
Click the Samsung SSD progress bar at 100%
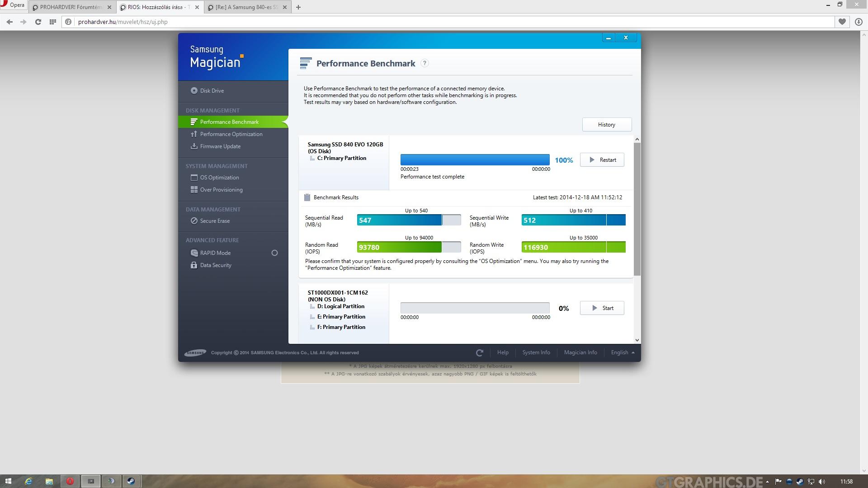pos(475,160)
